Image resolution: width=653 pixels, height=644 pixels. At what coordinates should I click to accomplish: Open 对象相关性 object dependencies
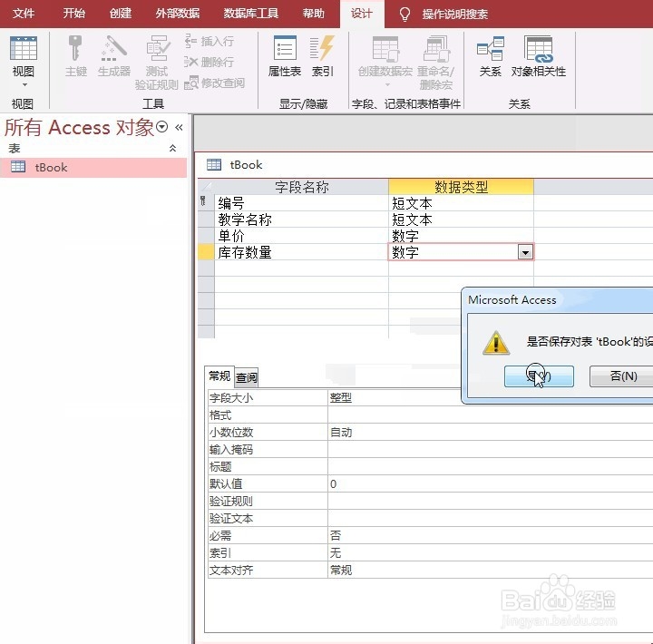click(538, 56)
